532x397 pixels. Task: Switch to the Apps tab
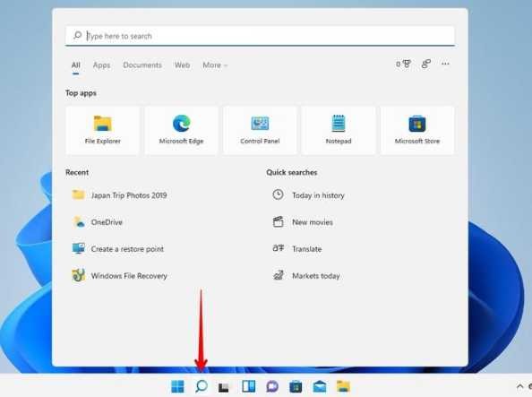(101, 65)
